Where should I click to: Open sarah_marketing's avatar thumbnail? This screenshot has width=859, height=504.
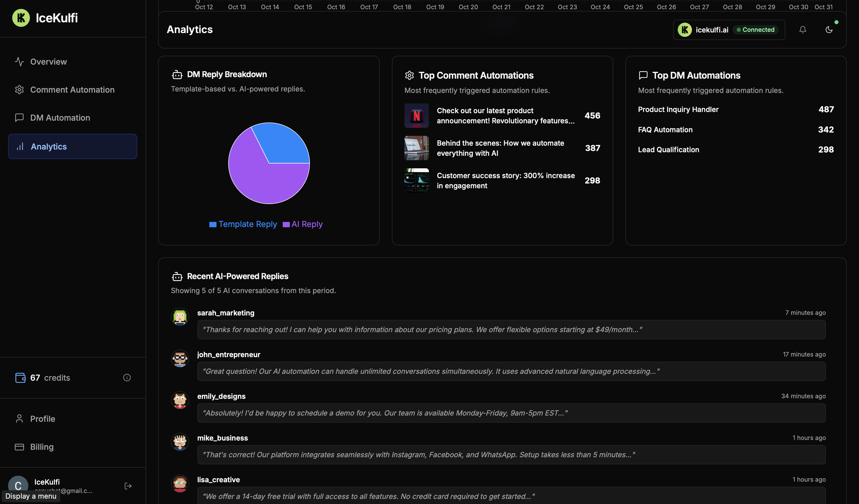coord(180,317)
